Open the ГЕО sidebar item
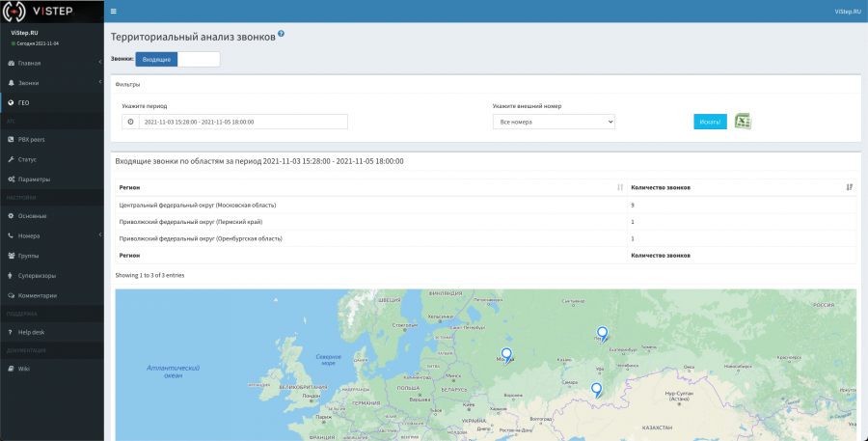Screen dimensions: 868x441 tap(24, 101)
